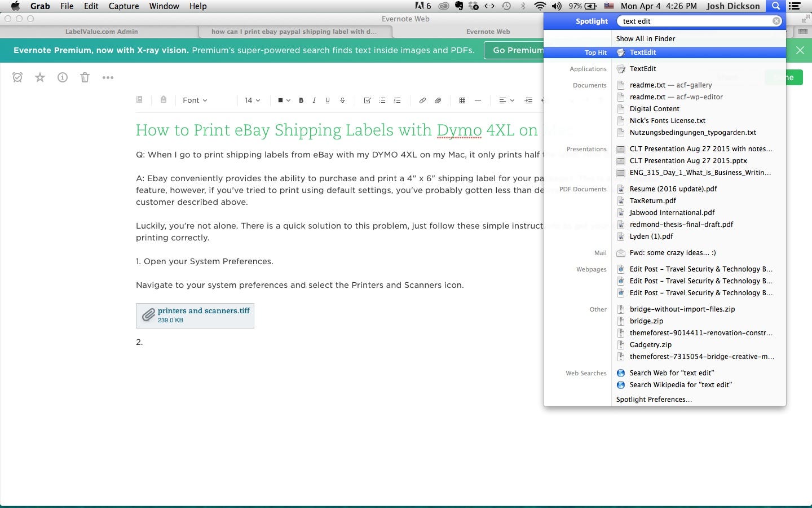Insert a horizontal rule
The image size is (812, 508).
[x=478, y=100]
